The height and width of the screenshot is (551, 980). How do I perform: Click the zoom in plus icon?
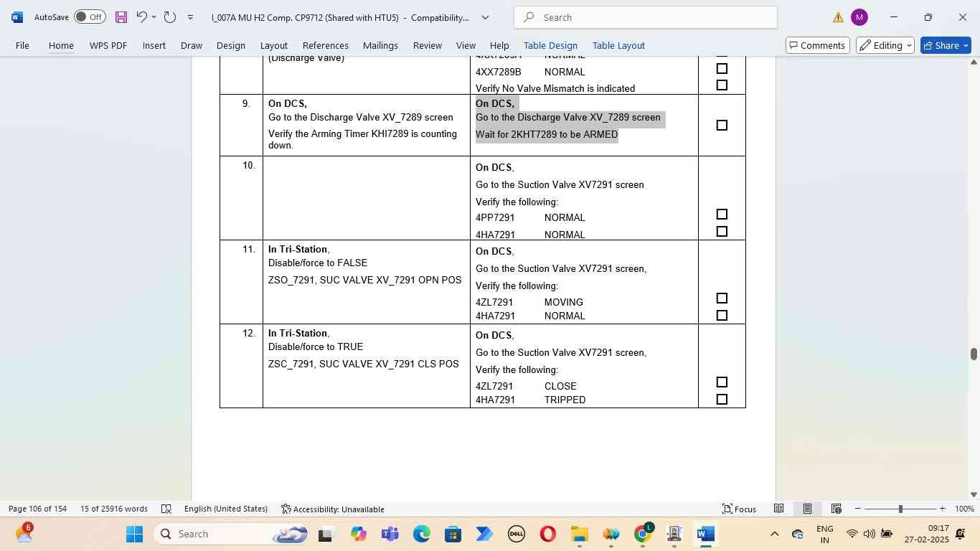coord(943,509)
